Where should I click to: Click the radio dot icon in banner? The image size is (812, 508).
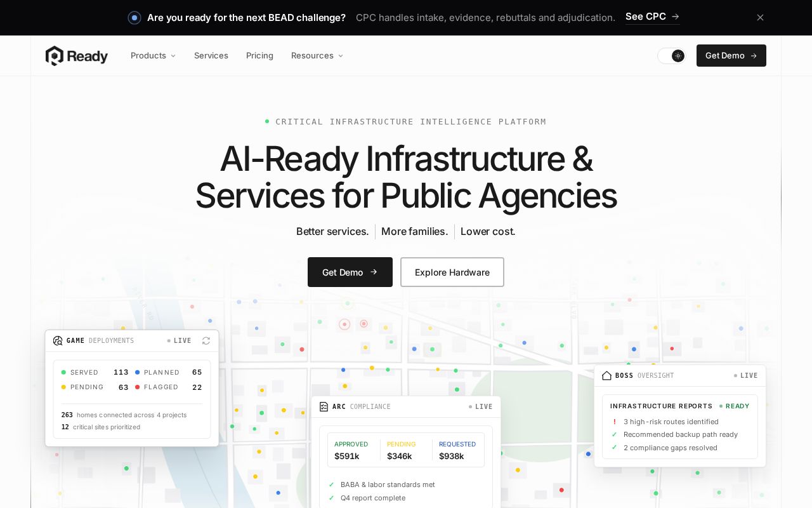[134, 18]
